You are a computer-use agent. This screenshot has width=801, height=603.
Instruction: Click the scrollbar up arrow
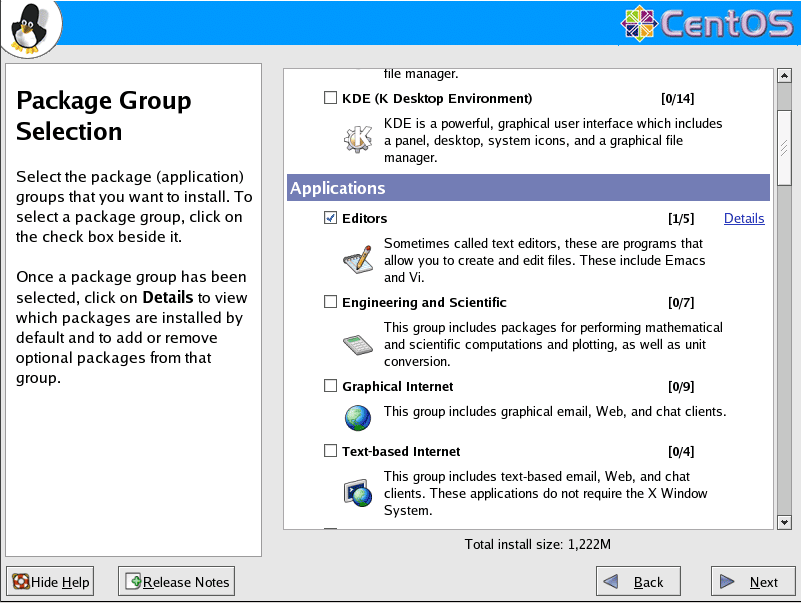pyautogui.click(x=784, y=76)
